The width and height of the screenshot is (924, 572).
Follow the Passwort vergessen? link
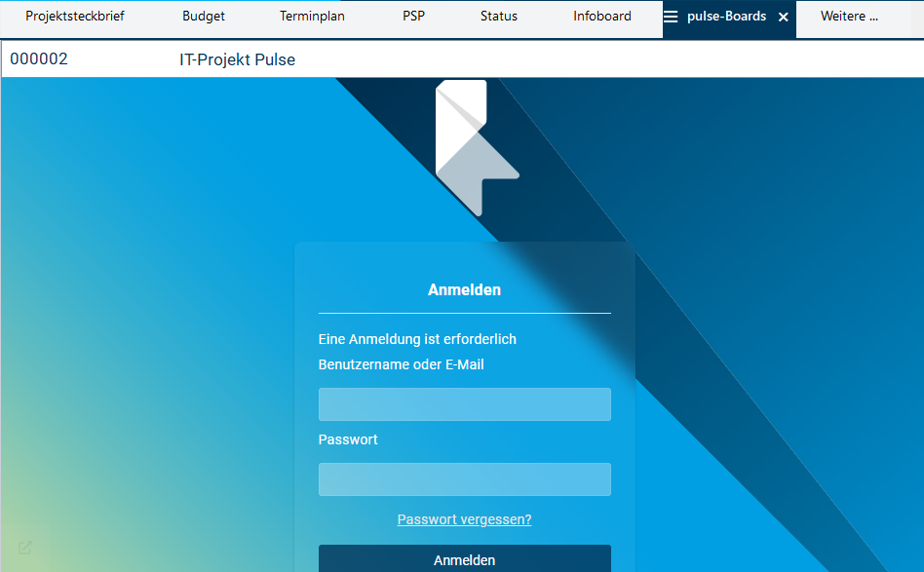pyautogui.click(x=464, y=519)
